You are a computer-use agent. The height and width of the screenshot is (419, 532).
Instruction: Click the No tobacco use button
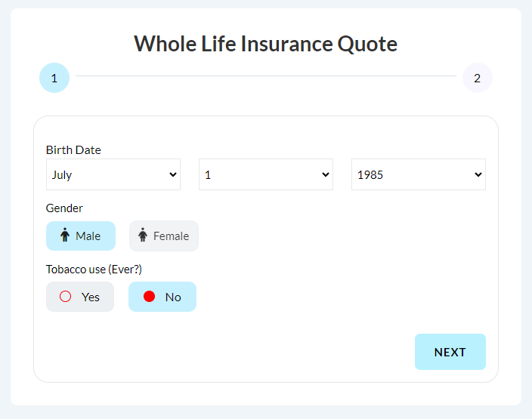pyautogui.click(x=162, y=297)
